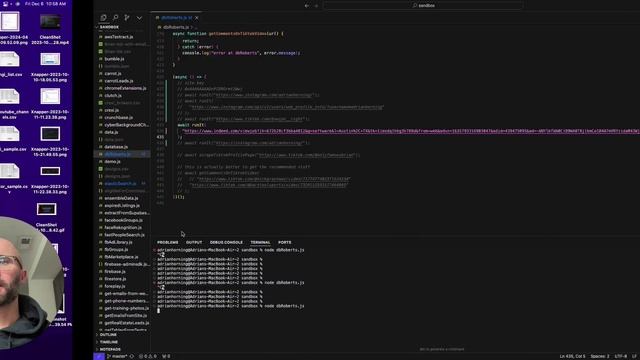The width and height of the screenshot is (640, 360).
Task: Switch to the PORTS panel tab
Action: (284, 242)
